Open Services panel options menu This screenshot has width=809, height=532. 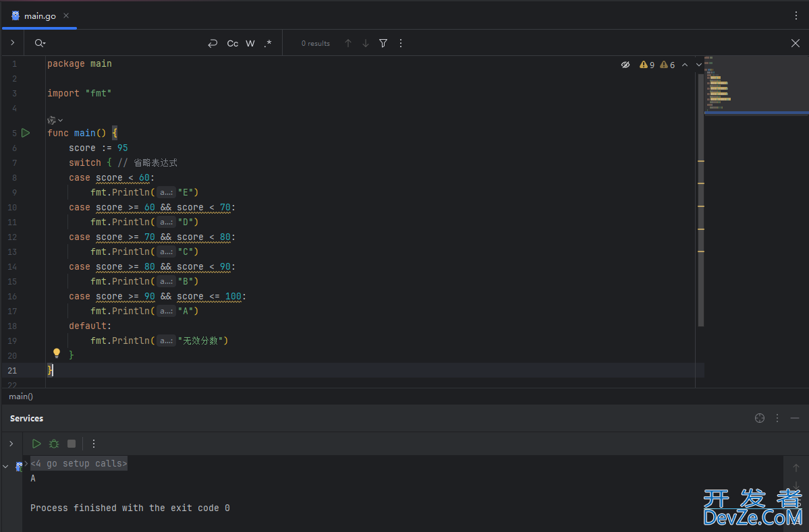point(777,418)
